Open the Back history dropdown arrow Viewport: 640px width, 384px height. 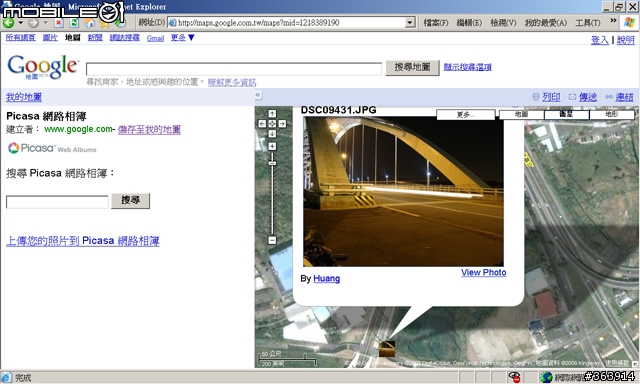[x=20, y=23]
